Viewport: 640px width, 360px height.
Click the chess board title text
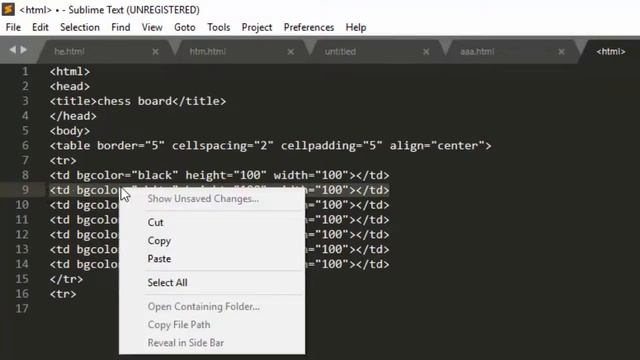click(135, 101)
